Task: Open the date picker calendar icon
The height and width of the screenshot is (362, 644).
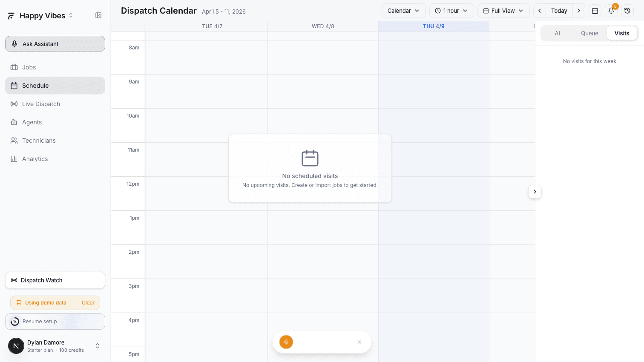Action: [x=595, y=10]
